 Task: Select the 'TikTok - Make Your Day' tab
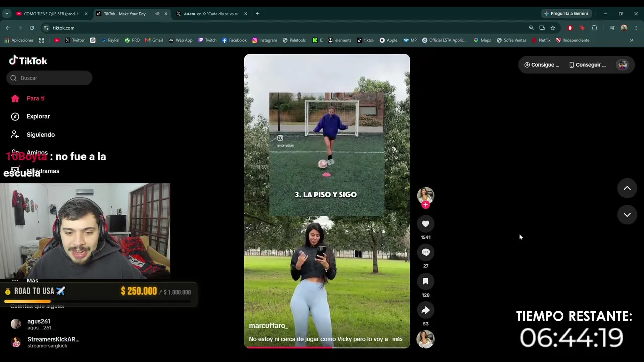click(124, 14)
